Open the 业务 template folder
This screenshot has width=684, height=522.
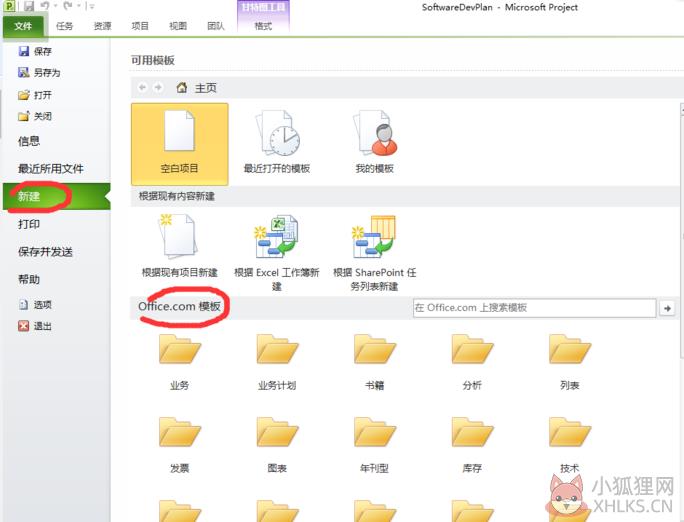coord(179,362)
